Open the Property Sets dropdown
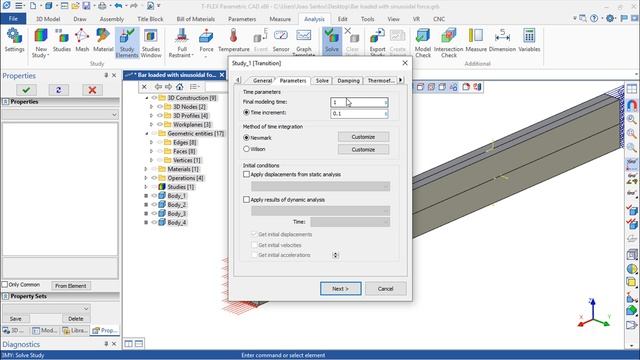The width and height of the screenshot is (640, 360). (46, 309)
